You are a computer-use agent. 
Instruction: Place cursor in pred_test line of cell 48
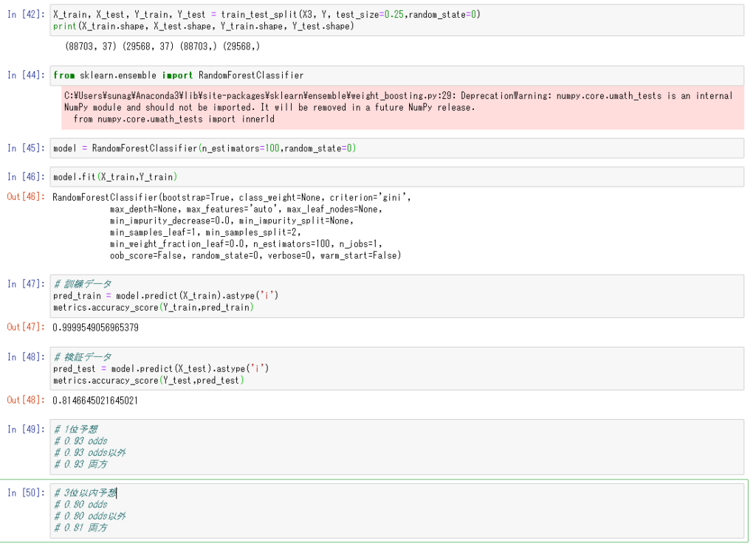(x=161, y=368)
